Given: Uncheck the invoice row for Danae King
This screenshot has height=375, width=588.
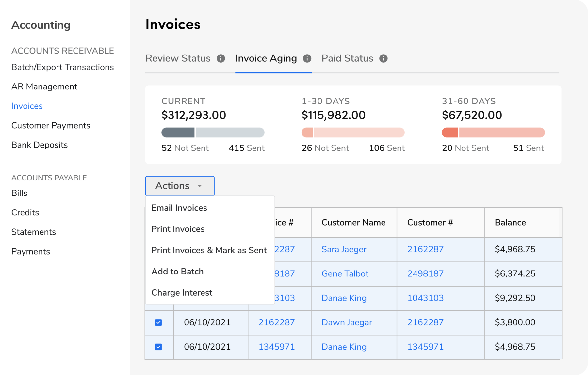Looking at the screenshot, I should 159,347.
